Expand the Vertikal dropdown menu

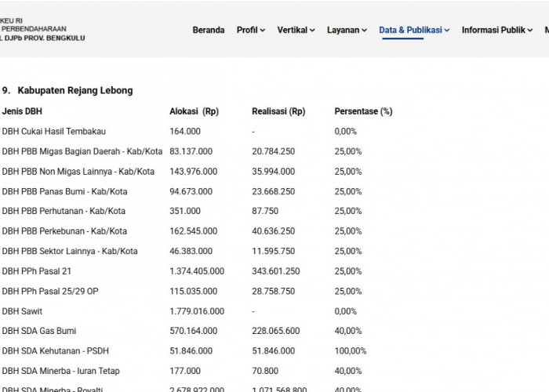tap(296, 30)
